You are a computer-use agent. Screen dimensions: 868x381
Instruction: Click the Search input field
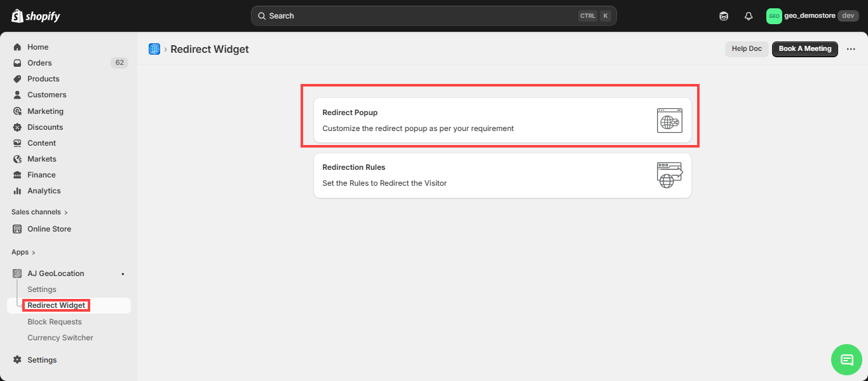(x=419, y=16)
